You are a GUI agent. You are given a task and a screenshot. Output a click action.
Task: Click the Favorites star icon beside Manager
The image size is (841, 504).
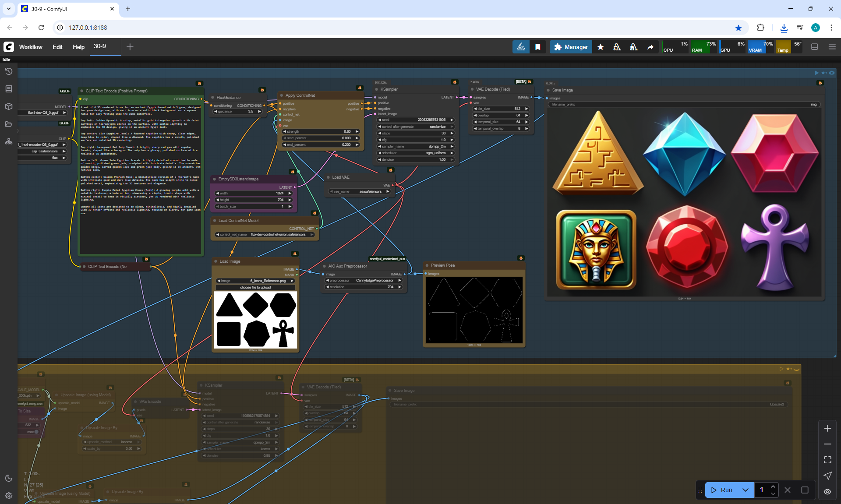tap(601, 47)
